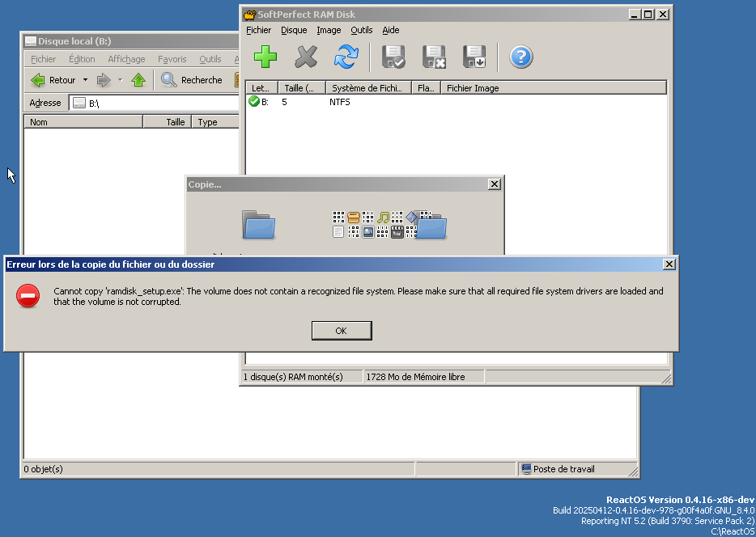Viewport: 756px width, 537px height.
Task: Click the B:\ address input field
Action: (155, 103)
